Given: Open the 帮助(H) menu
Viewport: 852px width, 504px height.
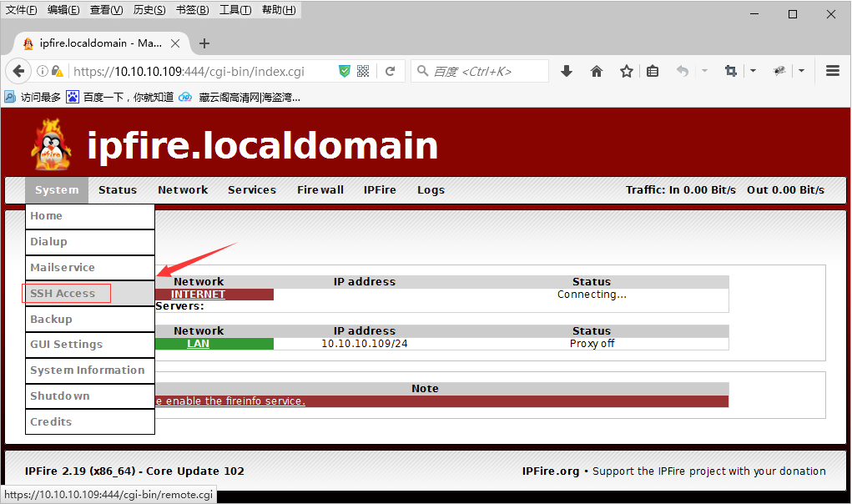Looking at the screenshot, I should pyautogui.click(x=279, y=10).
